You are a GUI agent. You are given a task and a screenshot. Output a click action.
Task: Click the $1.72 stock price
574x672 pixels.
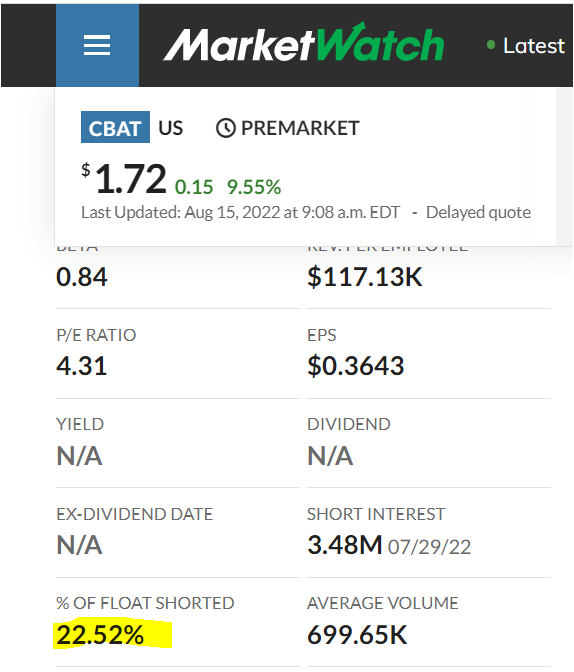point(124,179)
